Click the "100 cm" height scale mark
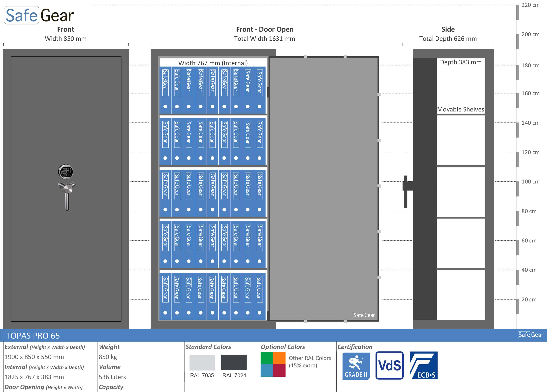Screen dimensions: 547x392 [x=531, y=182]
